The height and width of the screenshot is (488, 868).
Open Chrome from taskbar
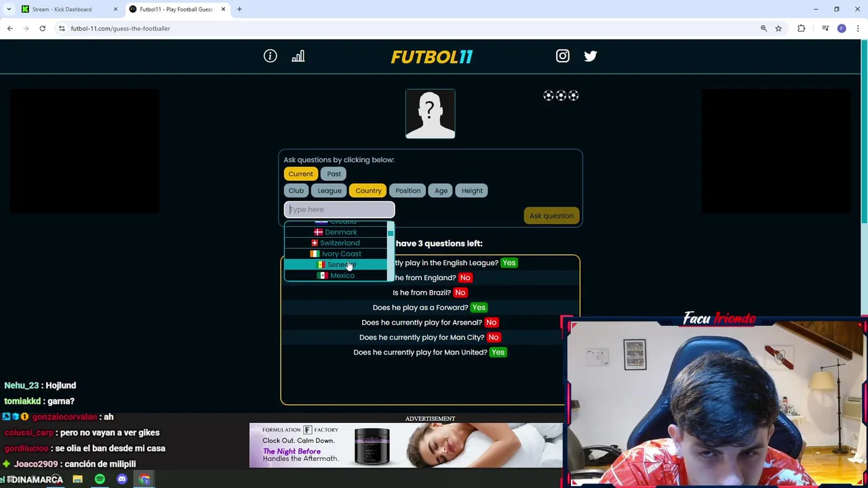(x=144, y=480)
